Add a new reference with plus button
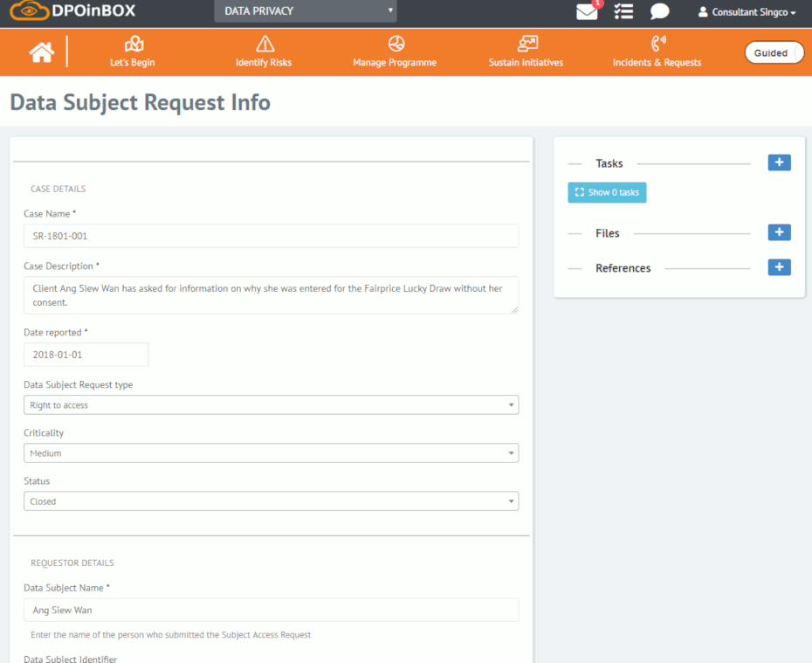The height and width of the screenshot is (663, 812). click(x=779, y=267)
